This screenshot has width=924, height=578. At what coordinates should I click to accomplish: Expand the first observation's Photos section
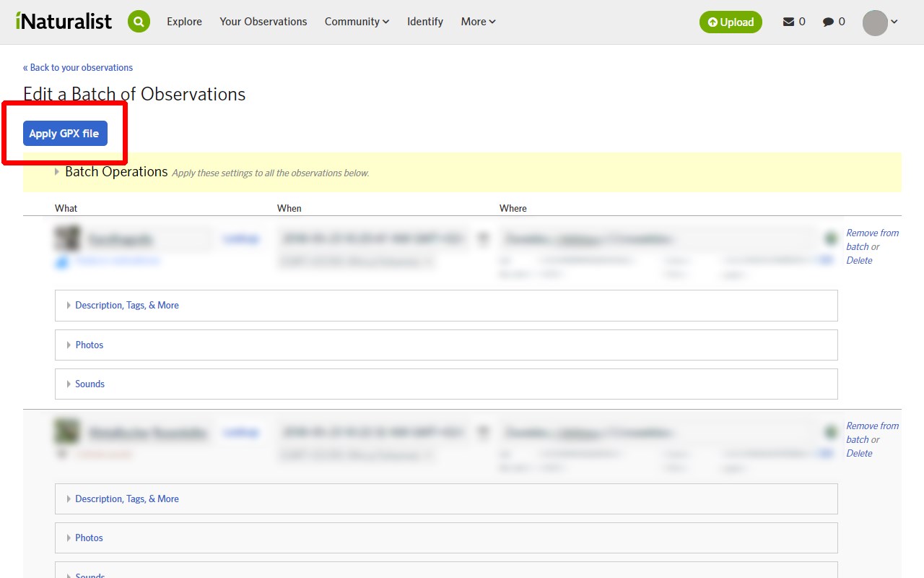point(89,345)
